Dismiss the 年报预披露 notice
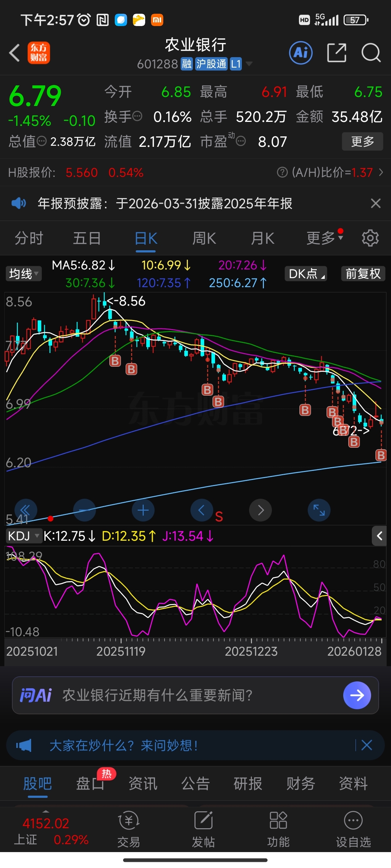The width and height of the screenshot is (391, 868). tap(376, 203)
